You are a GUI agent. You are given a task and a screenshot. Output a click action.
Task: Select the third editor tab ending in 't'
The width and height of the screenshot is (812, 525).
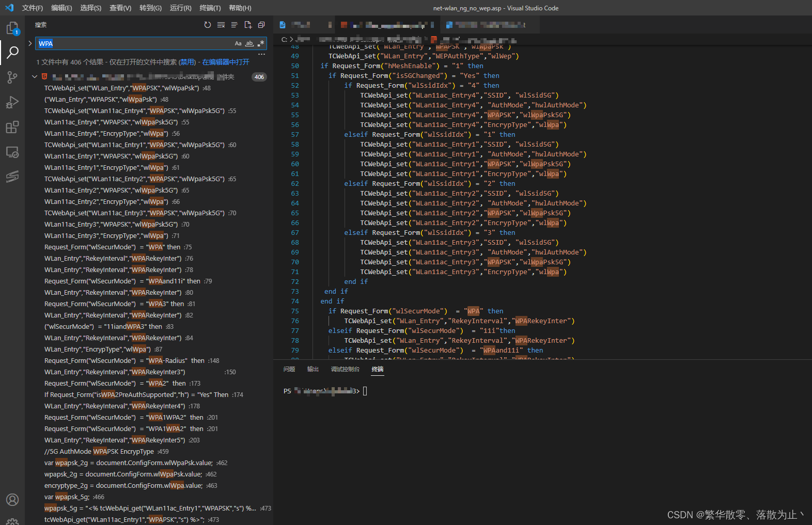(489, 25)
